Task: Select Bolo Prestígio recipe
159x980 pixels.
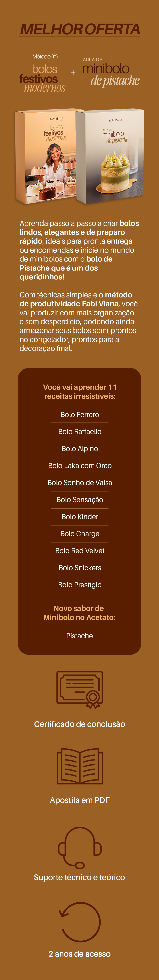Action: [x=80, y=585]
